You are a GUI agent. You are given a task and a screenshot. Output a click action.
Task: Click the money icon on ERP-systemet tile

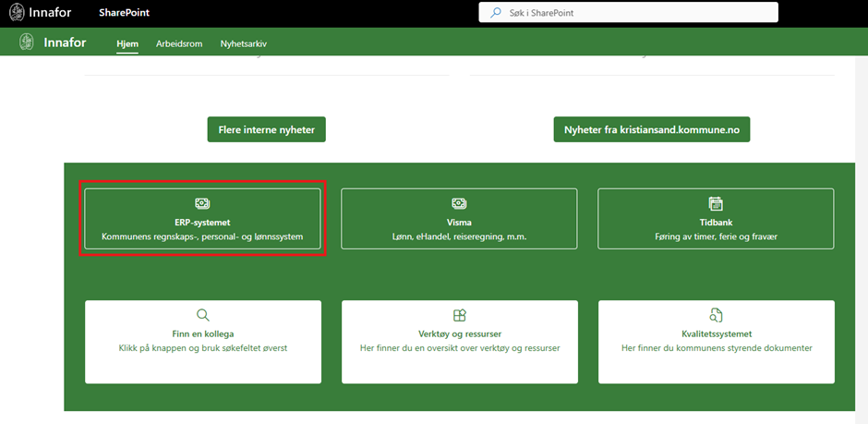(x=202, y=203)
